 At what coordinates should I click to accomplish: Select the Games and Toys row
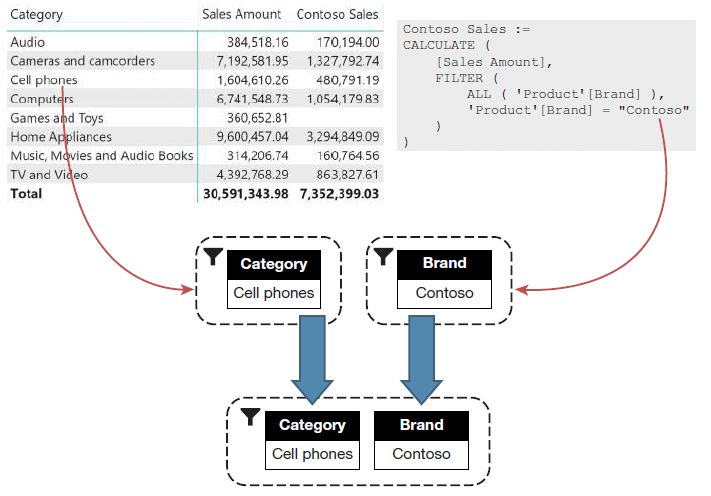pos(195,118)
